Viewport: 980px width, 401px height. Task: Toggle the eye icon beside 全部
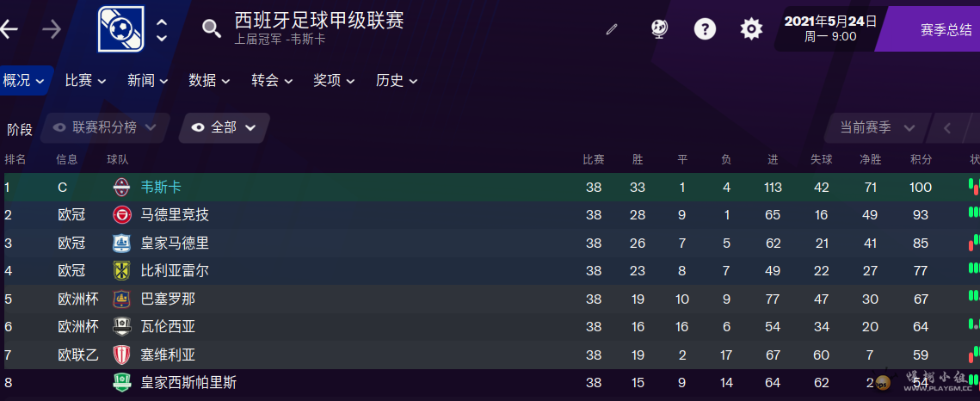198,127
